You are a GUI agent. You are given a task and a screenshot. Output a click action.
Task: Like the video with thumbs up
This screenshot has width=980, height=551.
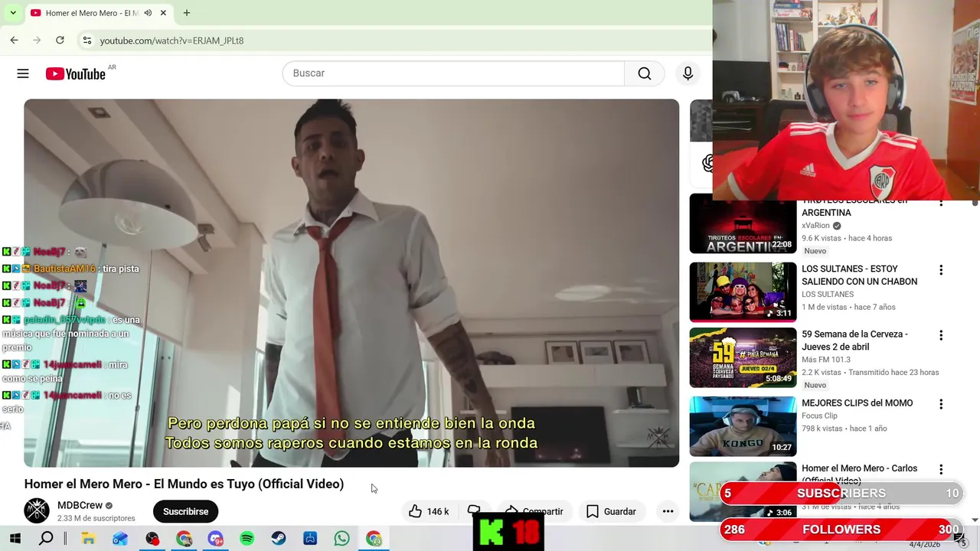click(429, 511)
